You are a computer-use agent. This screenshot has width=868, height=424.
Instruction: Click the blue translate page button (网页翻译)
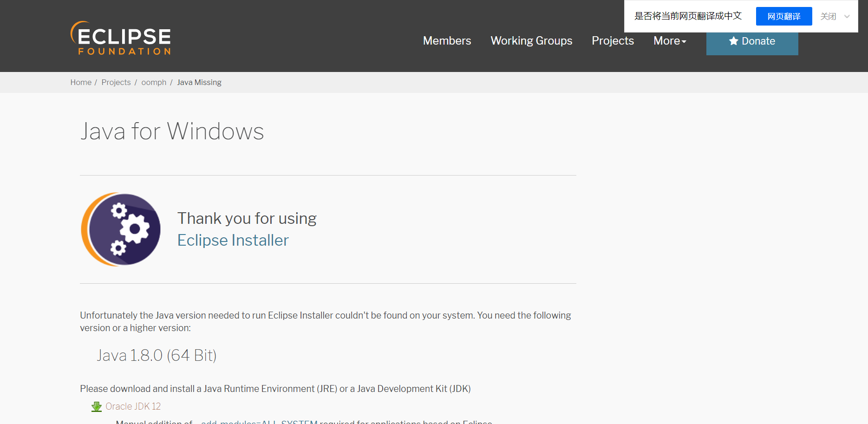[784, 16]
